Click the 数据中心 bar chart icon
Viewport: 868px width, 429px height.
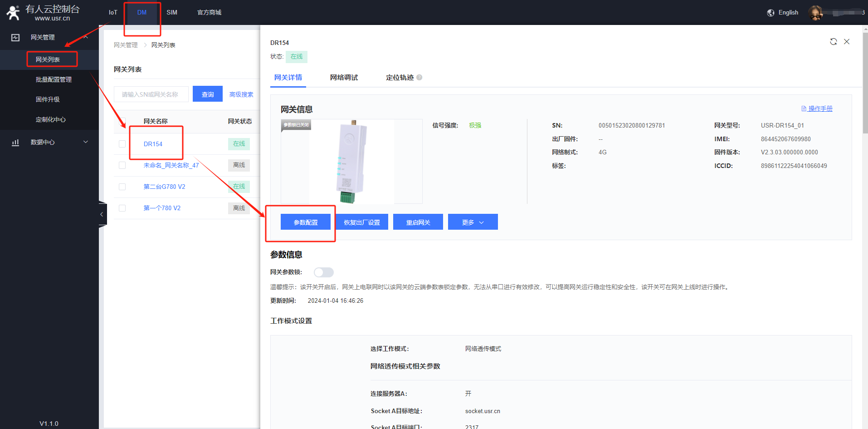pyautogui.click(x=15, y=142)
